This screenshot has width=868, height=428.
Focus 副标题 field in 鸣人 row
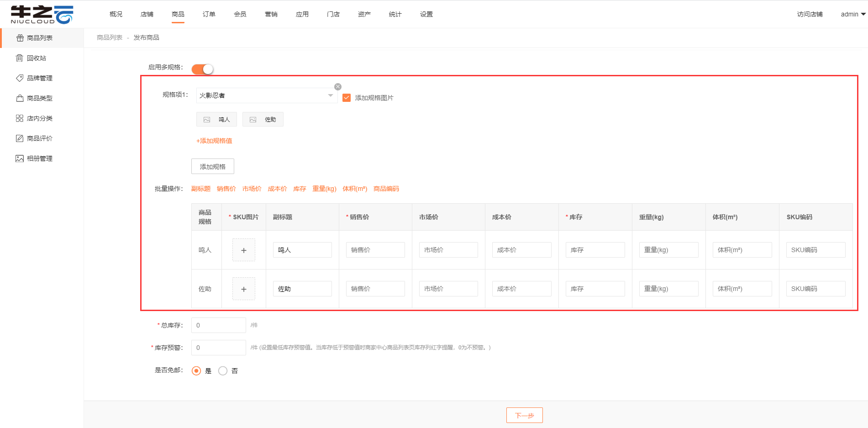click(x=302, y=250)
